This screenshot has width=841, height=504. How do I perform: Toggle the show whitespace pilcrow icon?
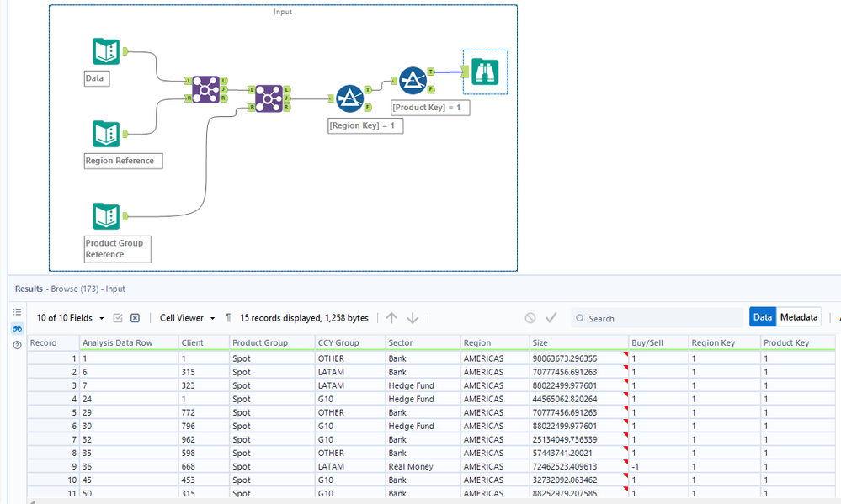coord(228,318)
